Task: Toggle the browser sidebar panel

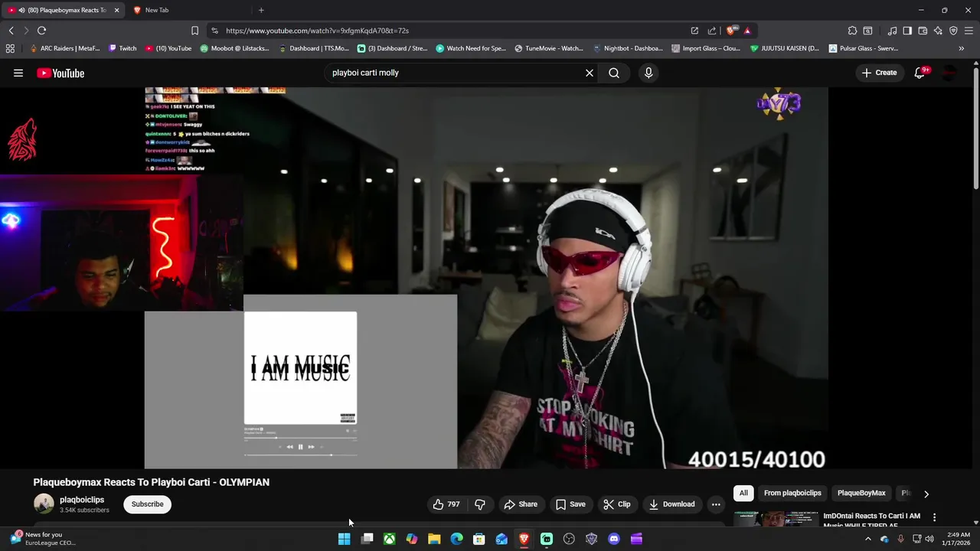Action: pos(907,31)
